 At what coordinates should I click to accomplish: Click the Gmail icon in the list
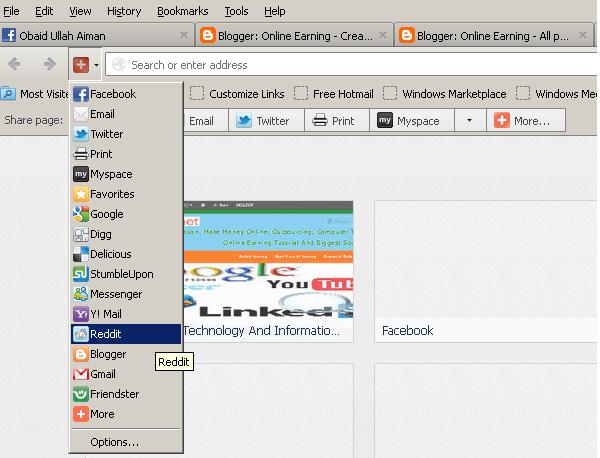click(81, 374)
